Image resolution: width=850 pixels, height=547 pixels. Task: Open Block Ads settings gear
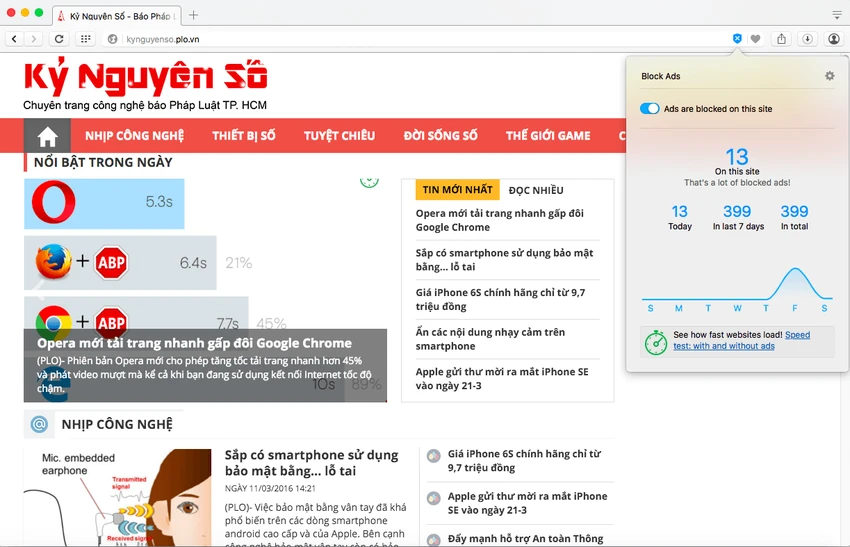coord(829,76)
